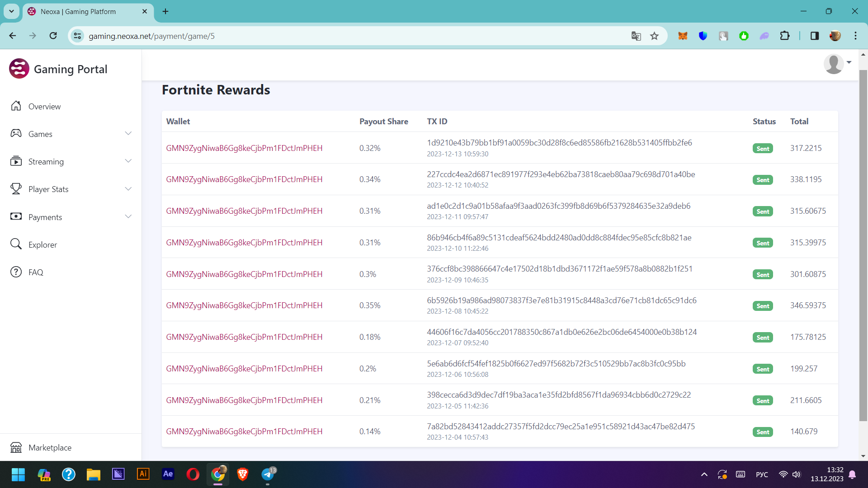The height and width of the screenshot is (488, 868).
Task: Open the taskbar clock and date
Action: point(827,474)
